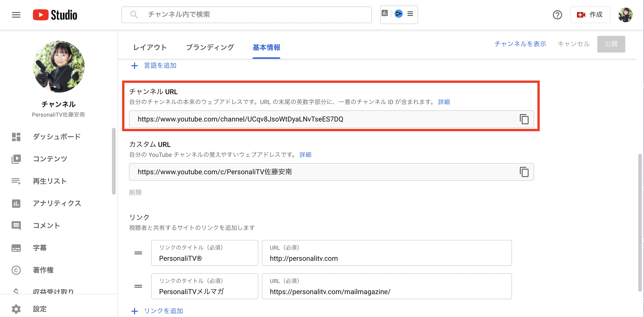Click the analytics chart icon

(16, 203)
